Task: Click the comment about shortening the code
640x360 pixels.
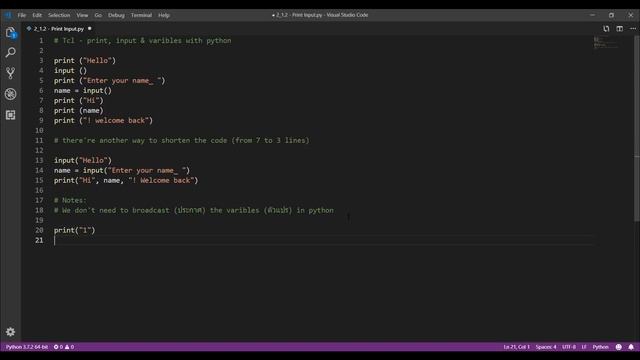Action: (x=182, y=140)
